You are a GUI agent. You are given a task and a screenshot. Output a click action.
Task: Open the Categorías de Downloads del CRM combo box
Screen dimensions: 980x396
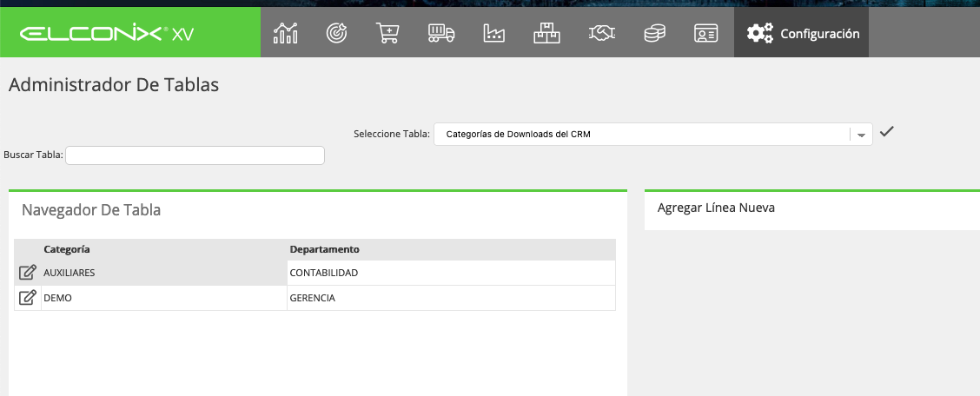(x=653, y=135)
